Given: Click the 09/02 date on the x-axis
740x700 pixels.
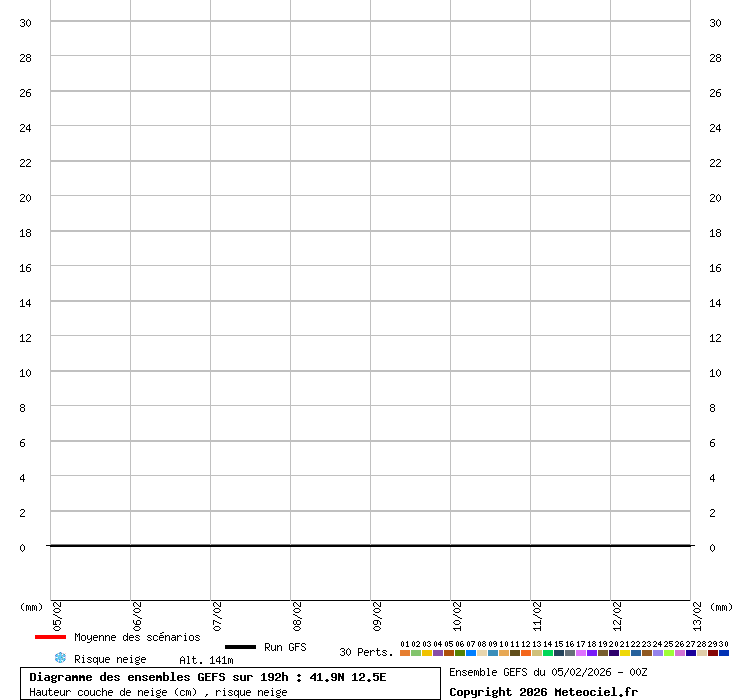Looking at the screenshot, I should coord(377,614).
